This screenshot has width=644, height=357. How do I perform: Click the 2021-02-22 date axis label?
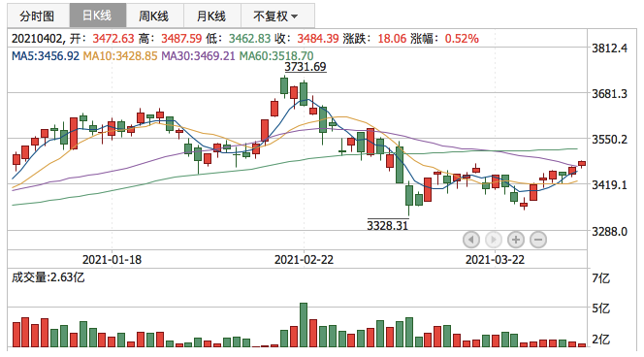[x=304, y=260]
